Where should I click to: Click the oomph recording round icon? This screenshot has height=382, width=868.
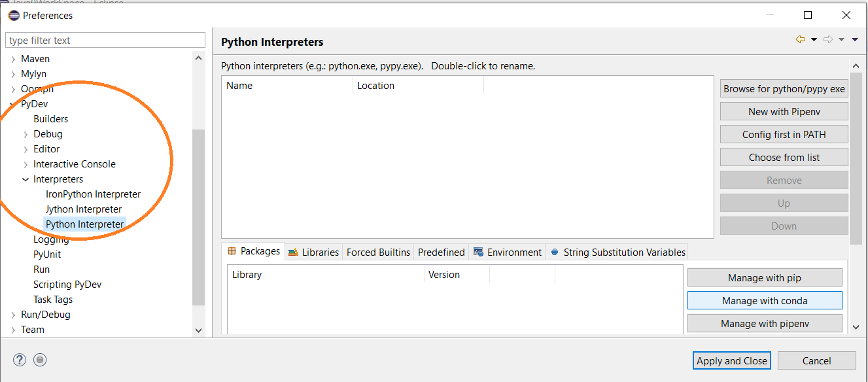(x=41, y=360)
